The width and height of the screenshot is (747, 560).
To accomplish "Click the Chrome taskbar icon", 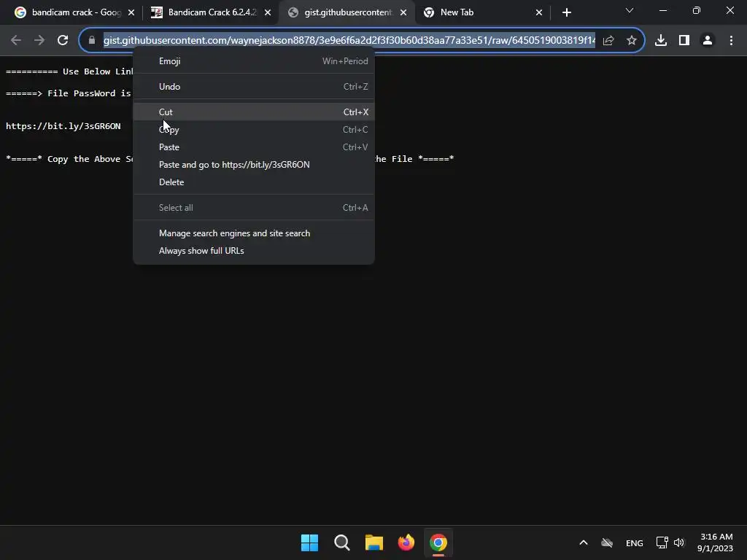I will point(438,542).
